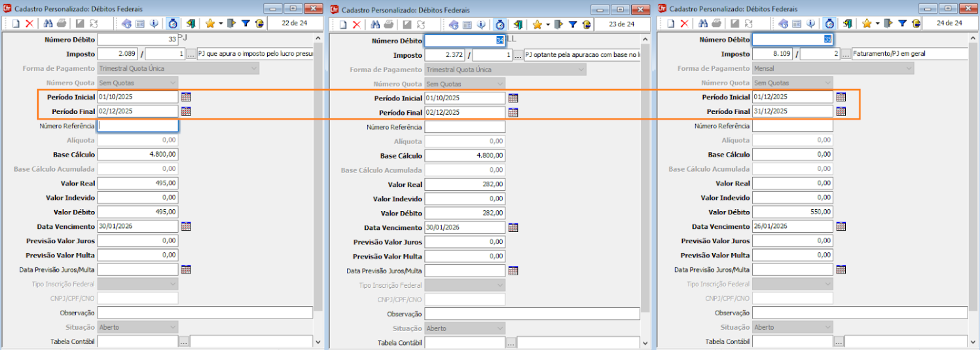Open binoculars search in the right window

[x=703, y=24]
